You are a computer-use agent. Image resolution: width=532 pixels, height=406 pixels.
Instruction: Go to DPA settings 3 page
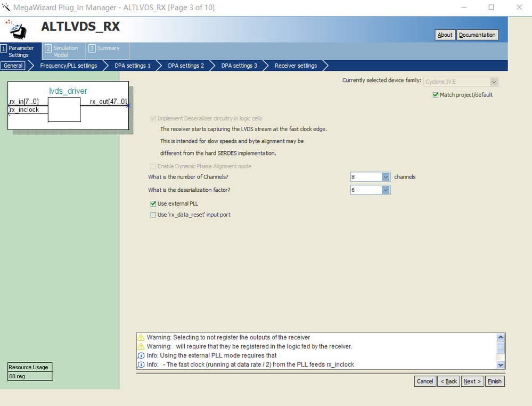pyautogui.click(x=239, y=66)
